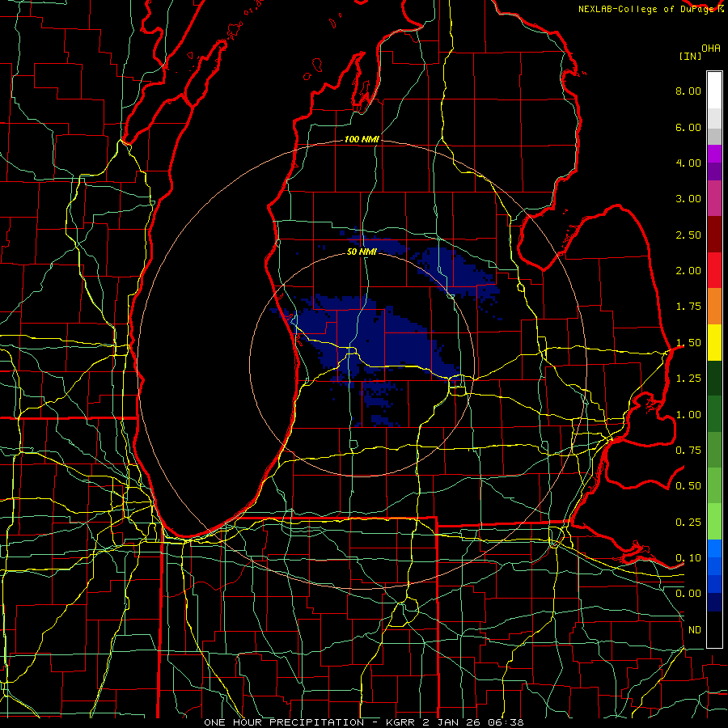Click the 50 NMI range ring label
This screenshot has height=728, width=728.
pos(362,252)
